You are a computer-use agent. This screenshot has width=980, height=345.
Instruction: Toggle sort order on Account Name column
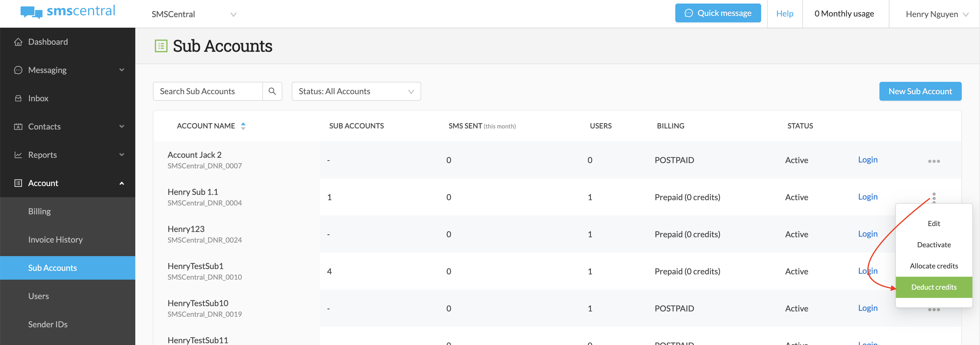pyautogui.click(x=243, y=126)
